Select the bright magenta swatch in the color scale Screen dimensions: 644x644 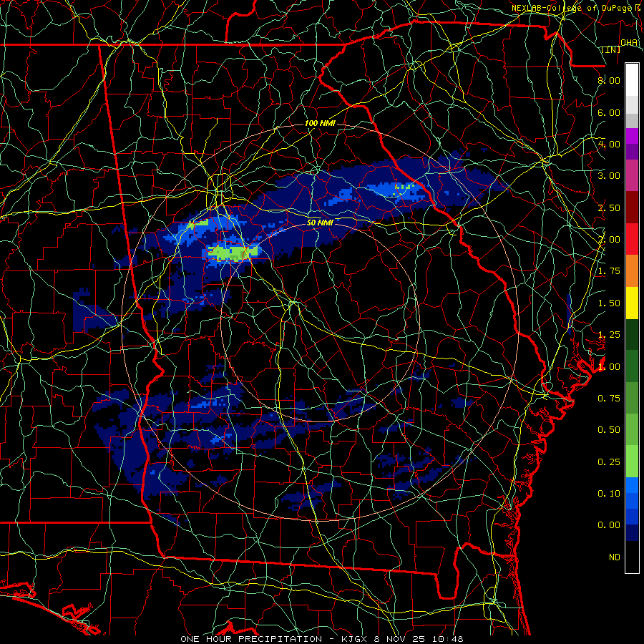(x=632, y=136)
